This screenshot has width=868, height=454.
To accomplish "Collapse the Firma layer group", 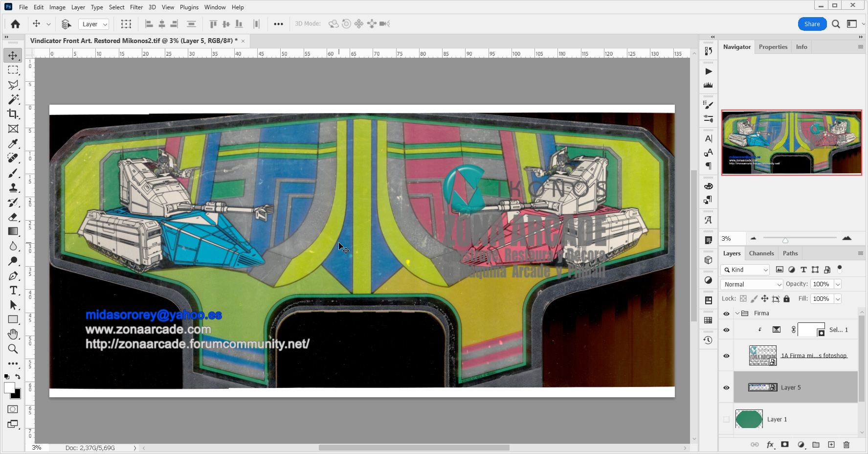I will point(737,314).
